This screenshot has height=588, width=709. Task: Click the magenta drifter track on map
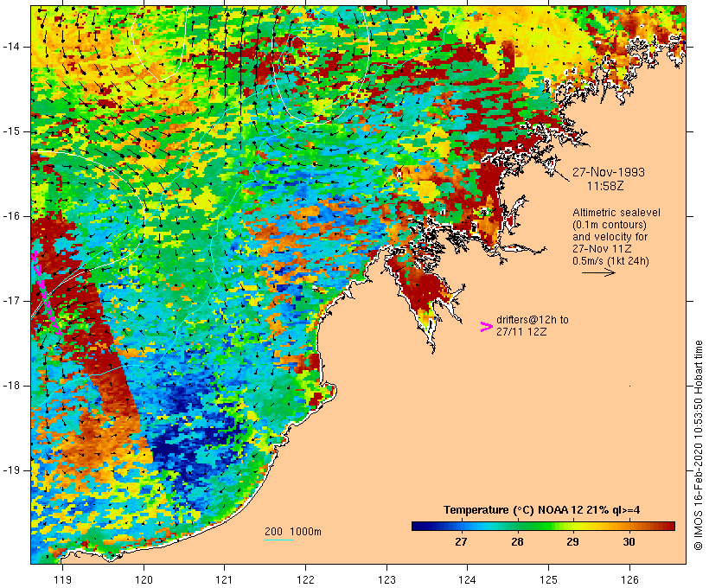click(x=45, y=294)
